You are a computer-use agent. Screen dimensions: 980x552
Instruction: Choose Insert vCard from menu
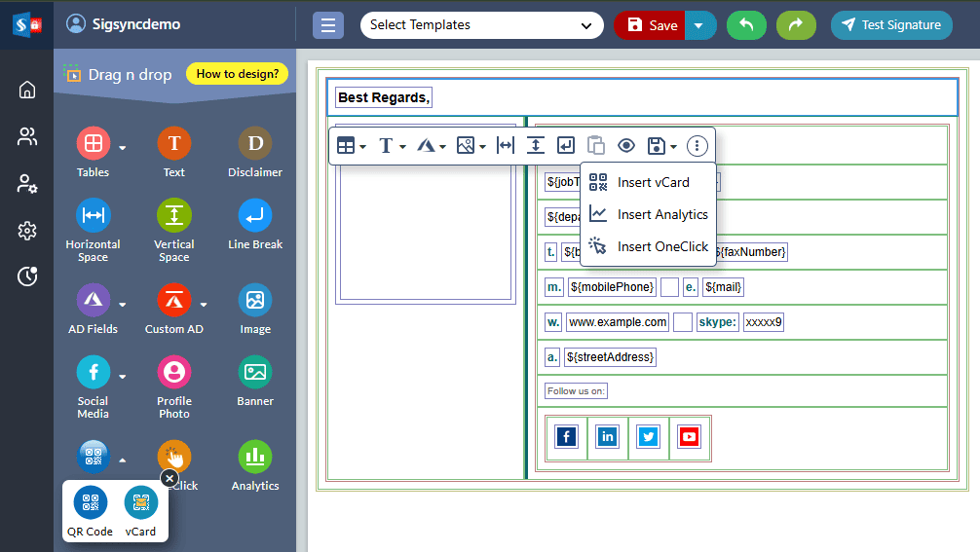point(653,182)
